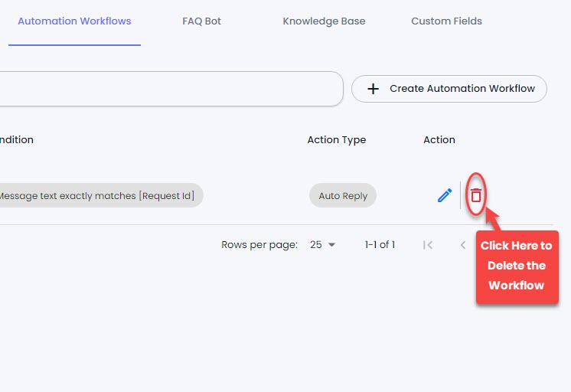
Task: Click the Action column header
Action: click(x=439, y=139)
